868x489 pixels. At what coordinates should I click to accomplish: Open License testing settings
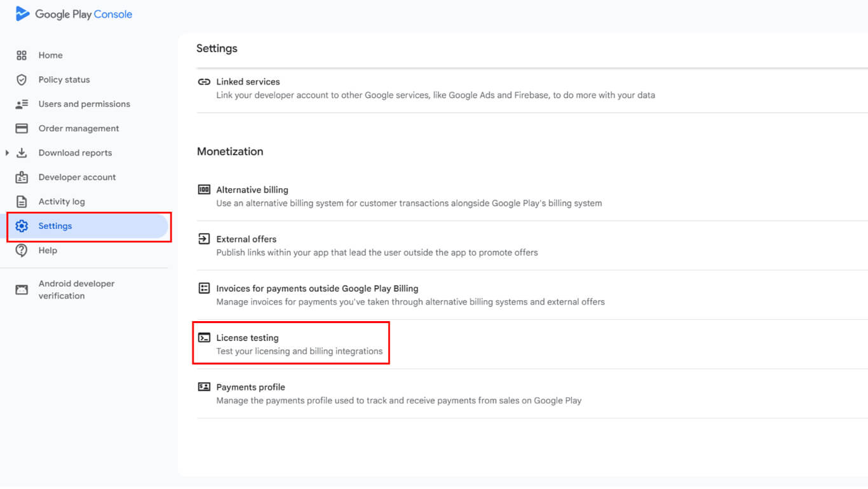247,338
